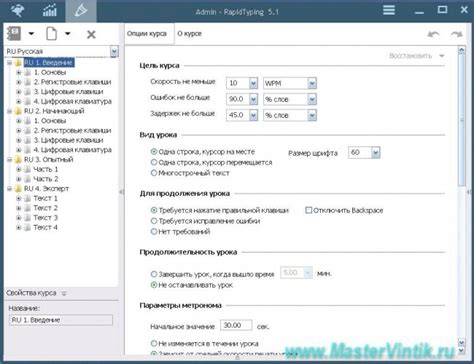The width and height of the screenshot is (474, 364).
Task: Select Текст 2 in tree
Action: (45, 208)
